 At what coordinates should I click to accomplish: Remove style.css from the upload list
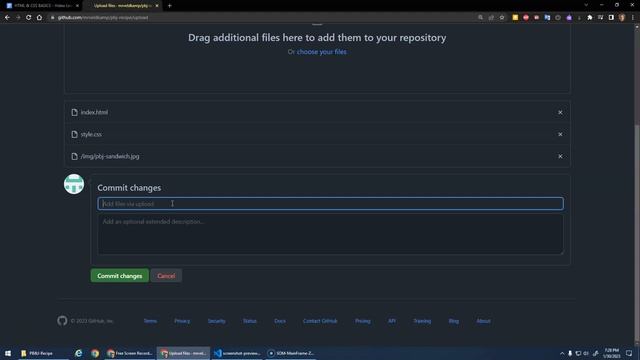pos(560,134)
